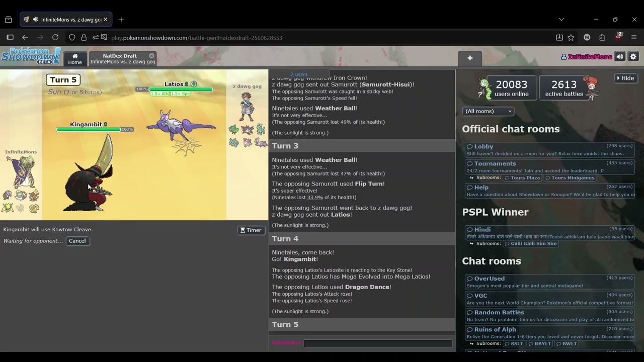Bookmark this page with the star

click(571, 37)
